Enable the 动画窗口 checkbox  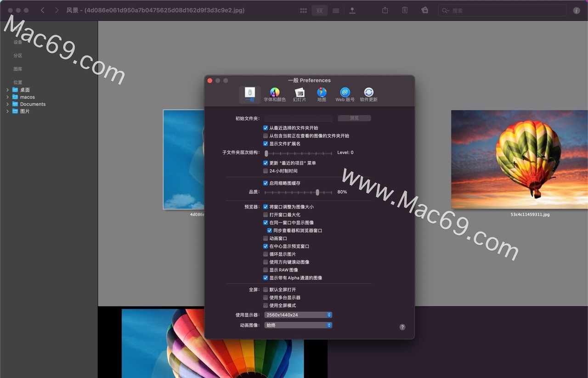[266, 238]
